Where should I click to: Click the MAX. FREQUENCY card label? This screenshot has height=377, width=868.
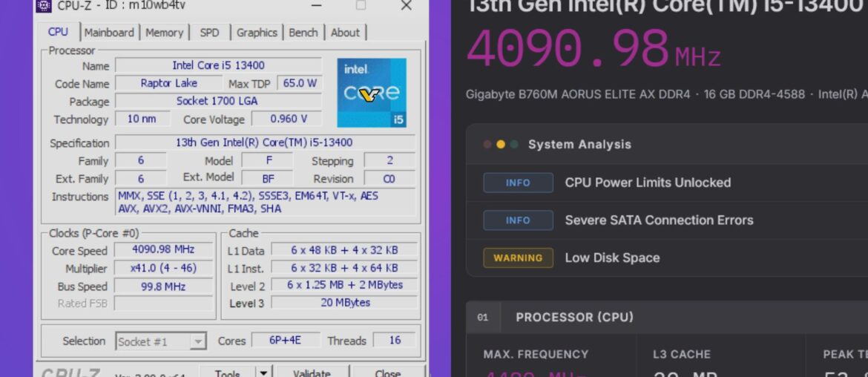tap(536, 354)
